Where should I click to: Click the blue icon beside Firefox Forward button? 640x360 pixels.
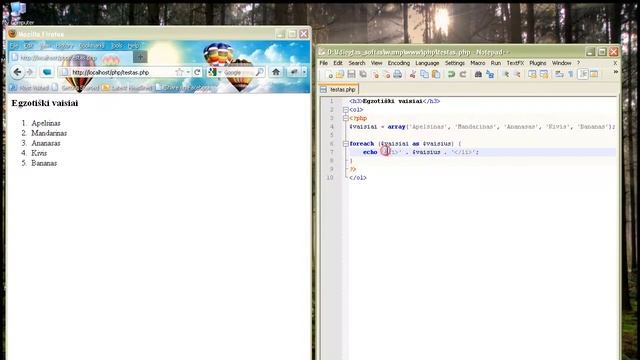47,72
